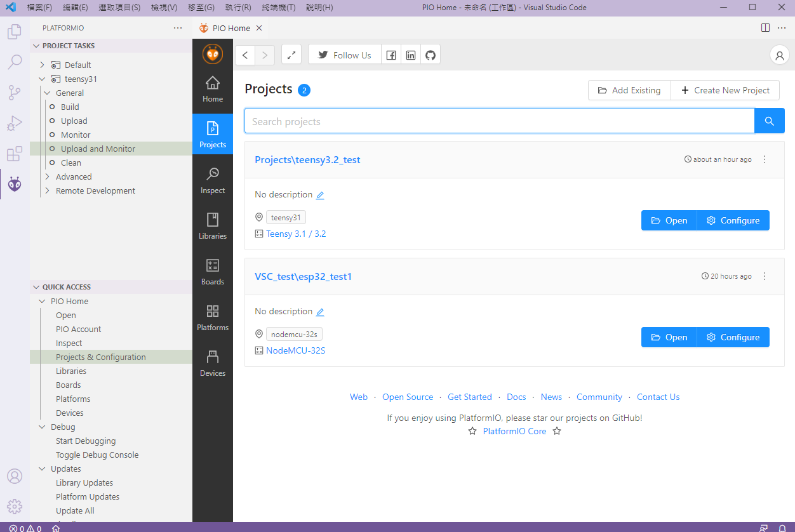
Task: Open the Teensy 3.1 / 3.2 board link
Action: tap(296, 234)
